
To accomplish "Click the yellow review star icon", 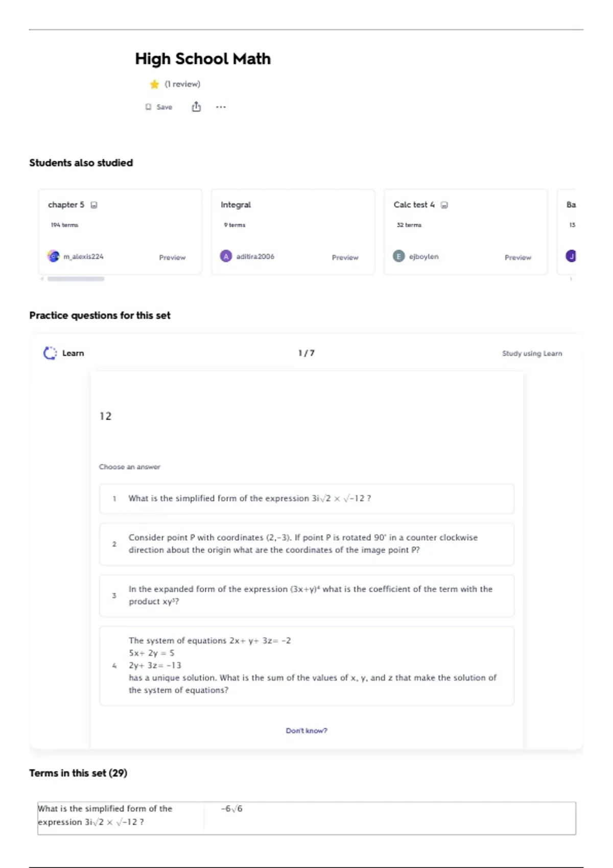I will pyautogui.click(x=154, y=84).
